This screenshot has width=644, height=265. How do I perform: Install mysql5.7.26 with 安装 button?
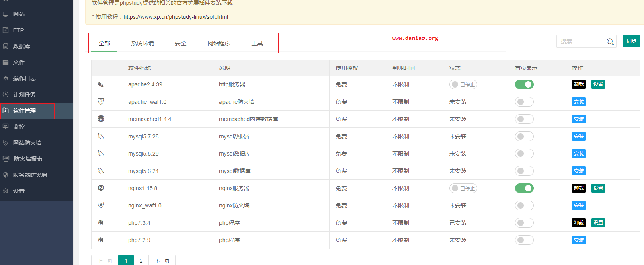(x=579, y=136)
